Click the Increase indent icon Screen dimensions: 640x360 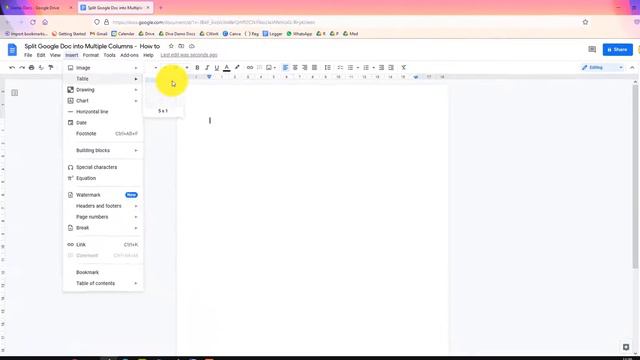tap(391, 67)
